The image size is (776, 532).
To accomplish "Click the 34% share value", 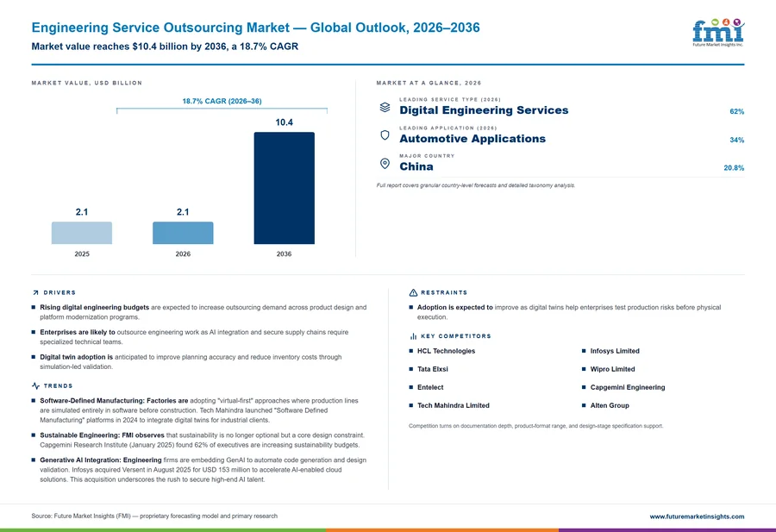I will (736, 140).
